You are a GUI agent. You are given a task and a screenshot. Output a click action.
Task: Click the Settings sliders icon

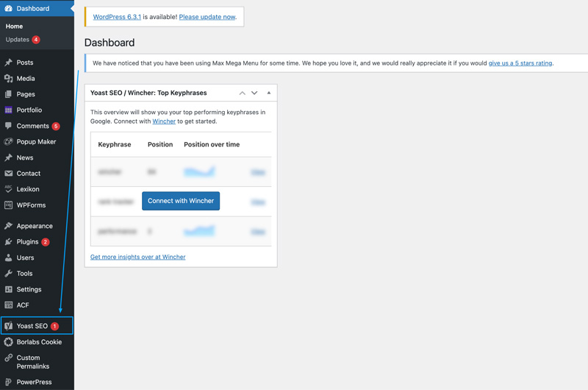(8, 289)
